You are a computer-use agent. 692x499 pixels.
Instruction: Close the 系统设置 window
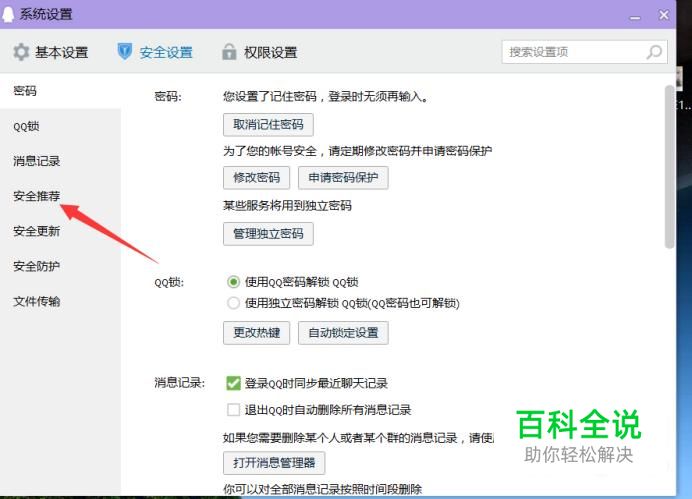tap(664, 15)
